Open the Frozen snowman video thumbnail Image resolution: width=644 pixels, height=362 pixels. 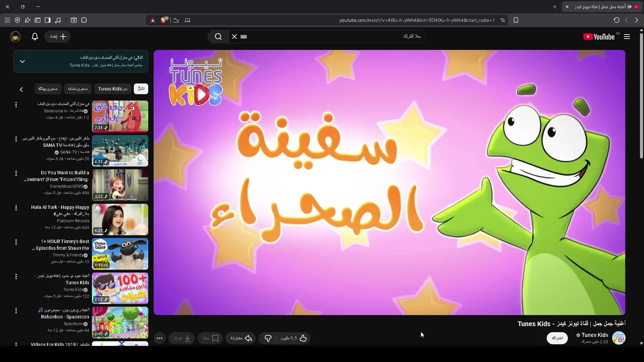pos(120,185)
